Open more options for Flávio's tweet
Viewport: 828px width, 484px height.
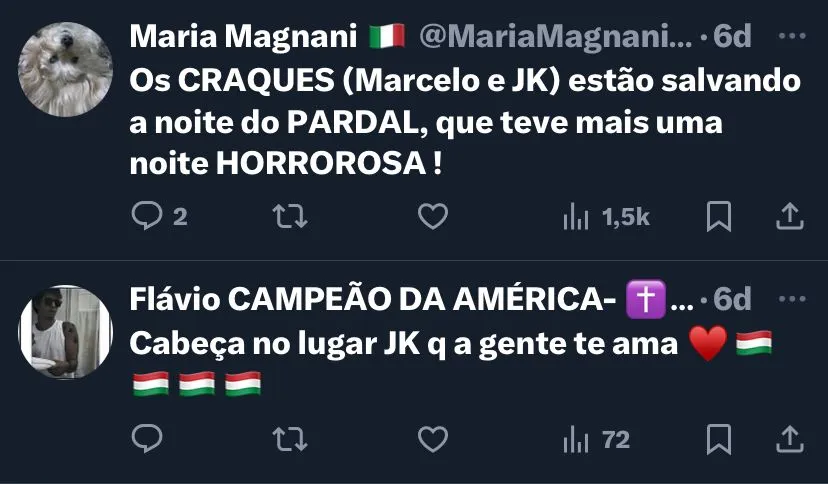pyautogui.click(x=792, y=299)
